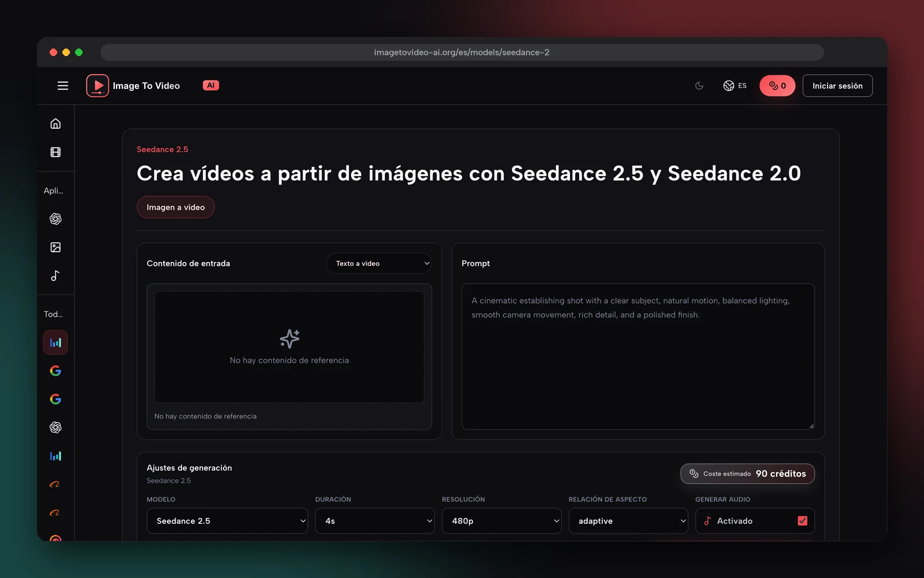Click the red AI badge

click(211, 85)
